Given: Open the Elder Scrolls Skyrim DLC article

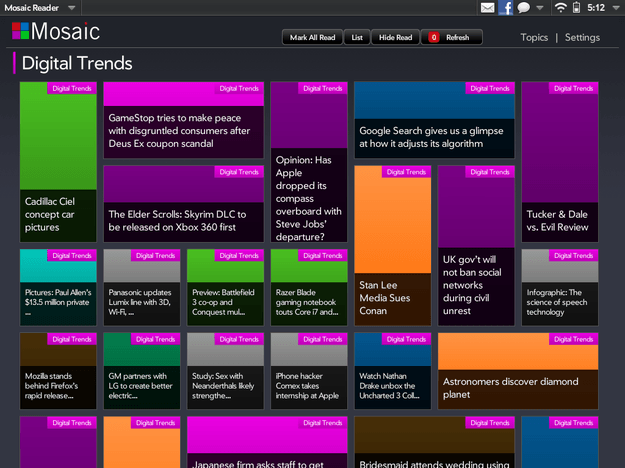Looking at the screenshot, I should (183, 204).
